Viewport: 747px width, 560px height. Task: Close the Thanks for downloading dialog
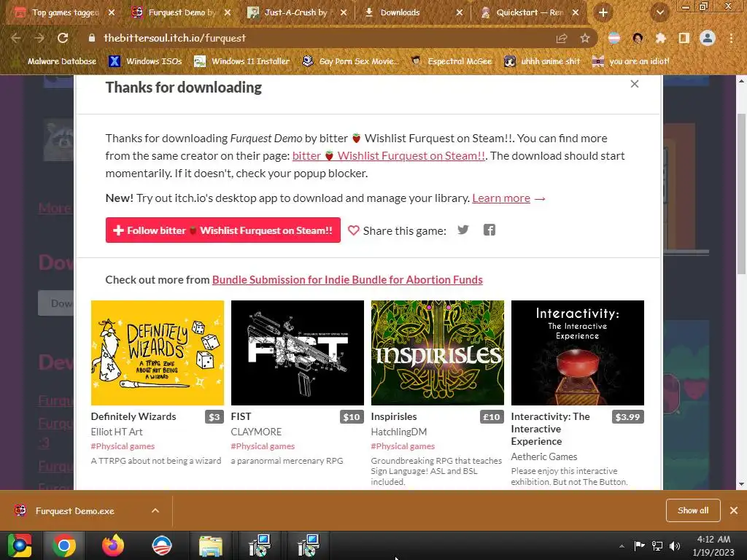pos(635,84)
